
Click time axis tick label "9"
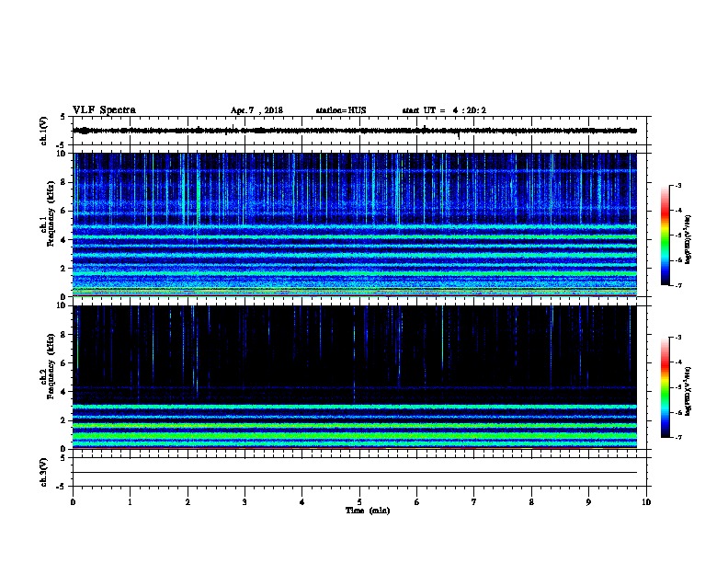coord(588,502)
